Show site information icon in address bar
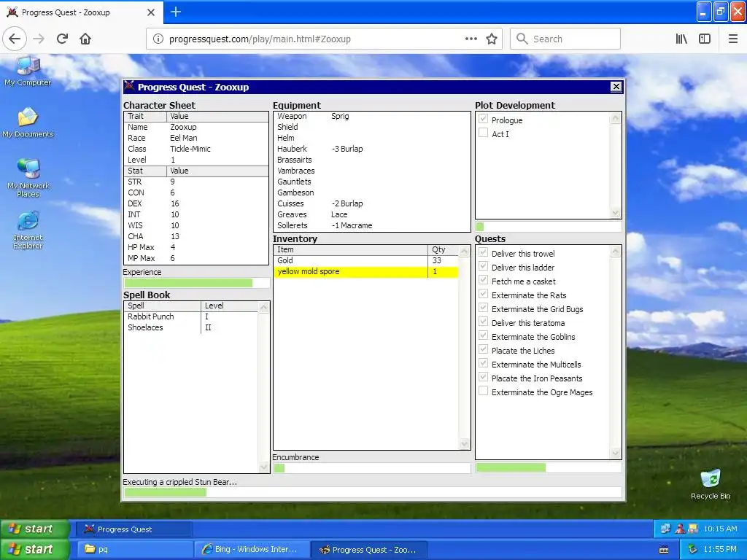This screenshot has height=560, width=747. 158,39
